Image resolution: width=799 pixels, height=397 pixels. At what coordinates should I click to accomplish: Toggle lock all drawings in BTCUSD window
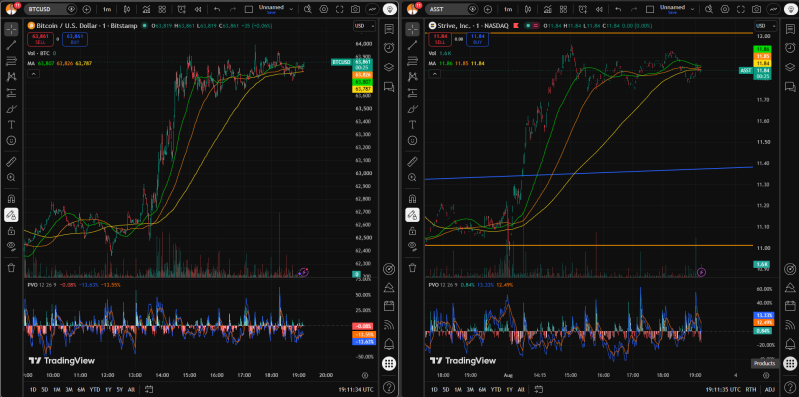click(x=11, y=231)
